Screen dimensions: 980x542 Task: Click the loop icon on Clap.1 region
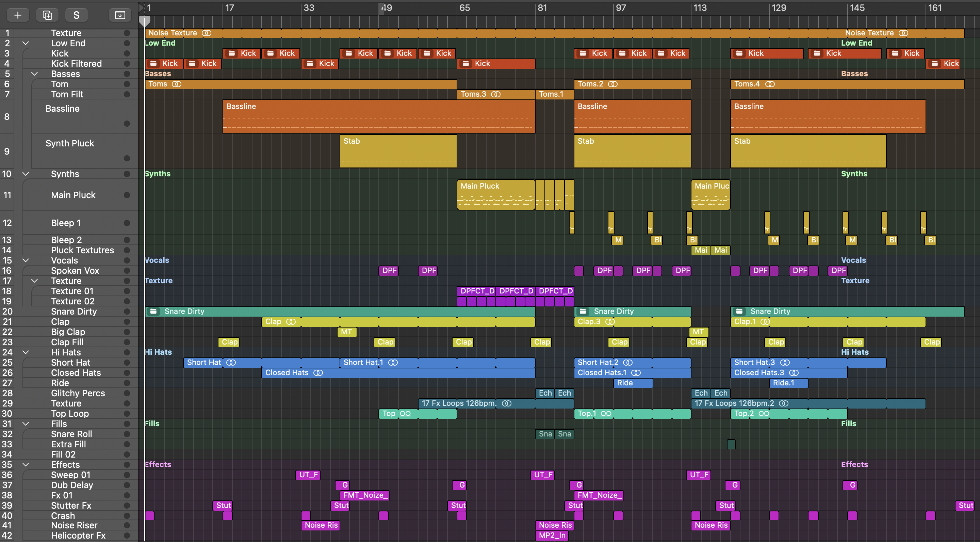pyautogui.click(x=765, y=322)
